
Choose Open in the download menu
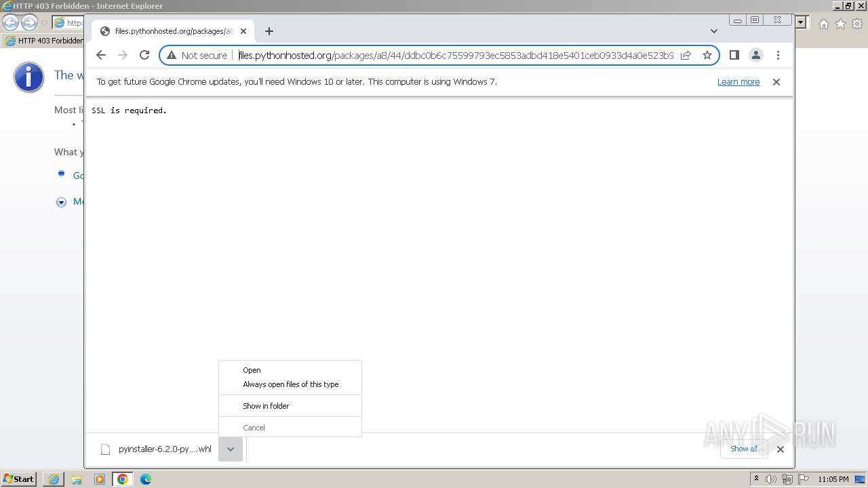pyautogui.click(x=290, y=370)
